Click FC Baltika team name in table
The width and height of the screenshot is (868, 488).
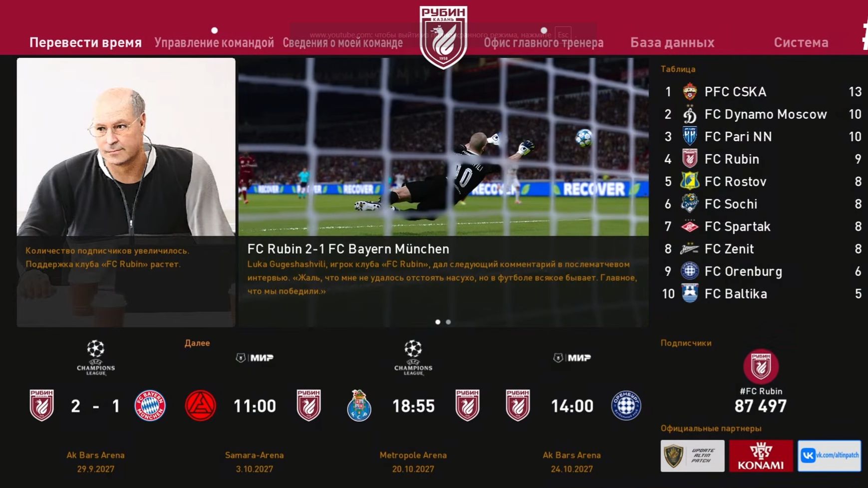click(736, 293)
